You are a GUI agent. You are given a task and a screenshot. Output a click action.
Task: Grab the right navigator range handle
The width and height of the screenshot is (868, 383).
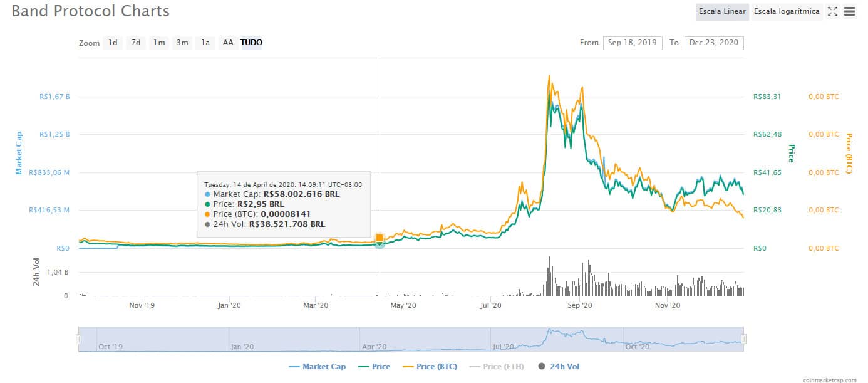[x=744, y=339]
